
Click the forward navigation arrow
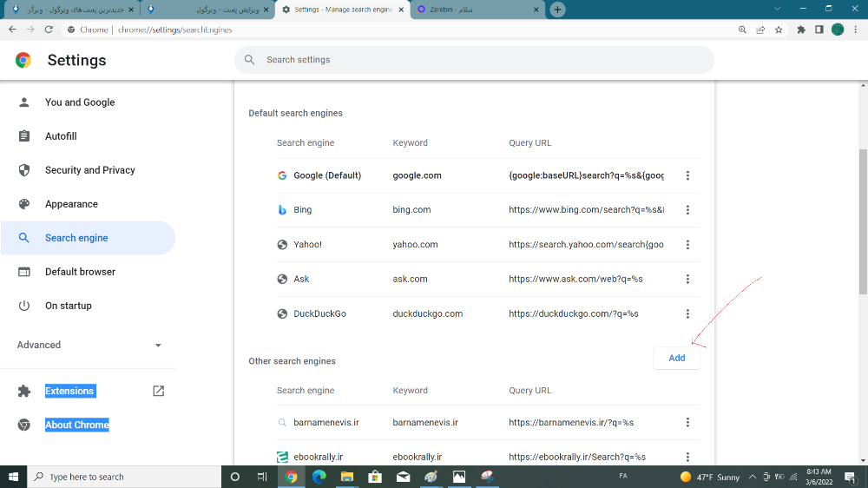[30, 30]
